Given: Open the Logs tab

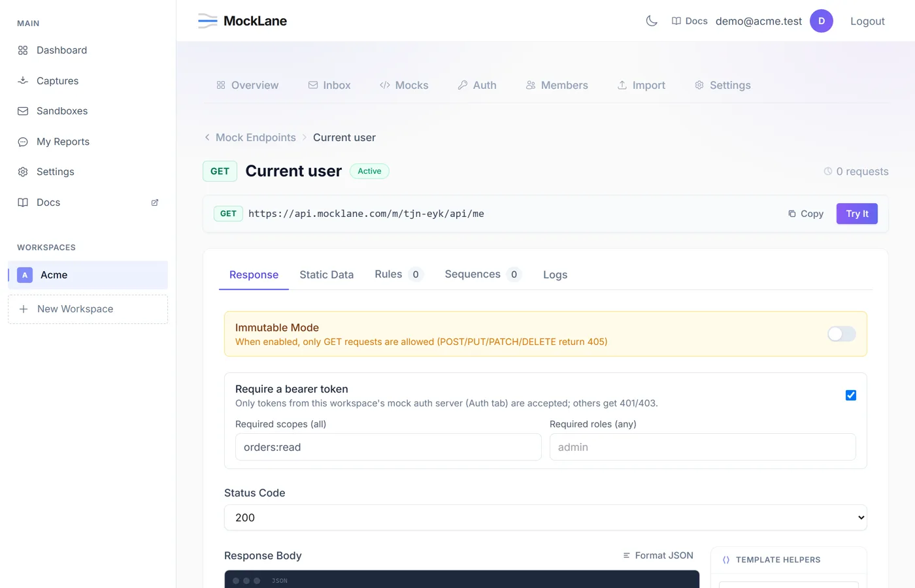Looking at the screenshot, I should (x=556, y=275).
